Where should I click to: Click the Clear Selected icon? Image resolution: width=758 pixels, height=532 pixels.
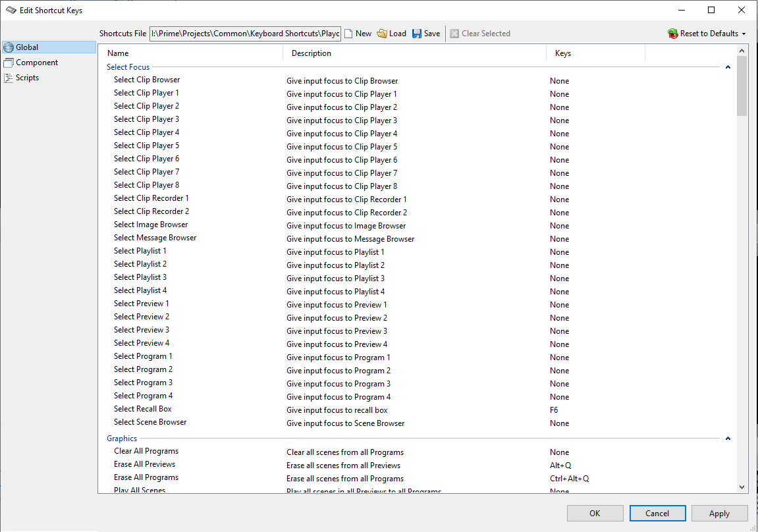pos(454,34)
